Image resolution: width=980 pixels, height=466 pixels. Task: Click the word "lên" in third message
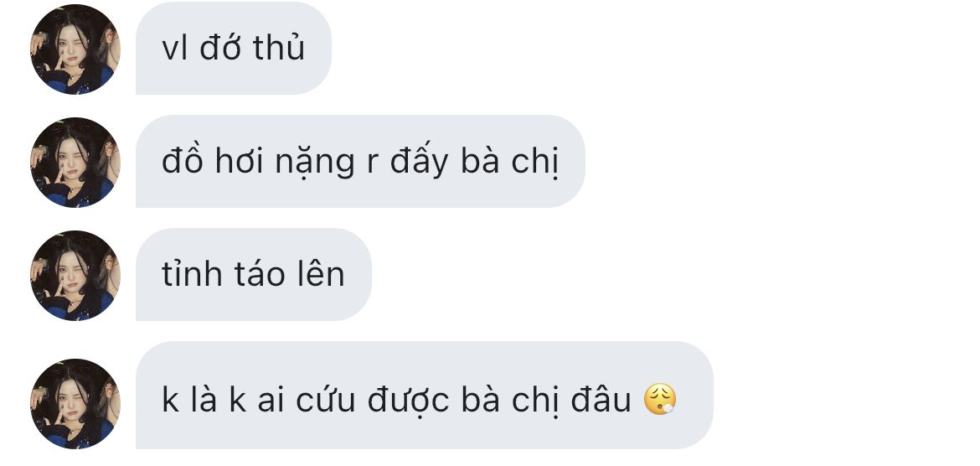(x=319, y=274)
